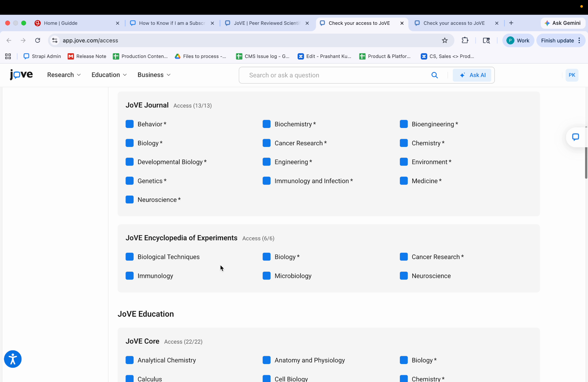Go back to the previous page
This screenshot has width=588, height=382.
9,40
